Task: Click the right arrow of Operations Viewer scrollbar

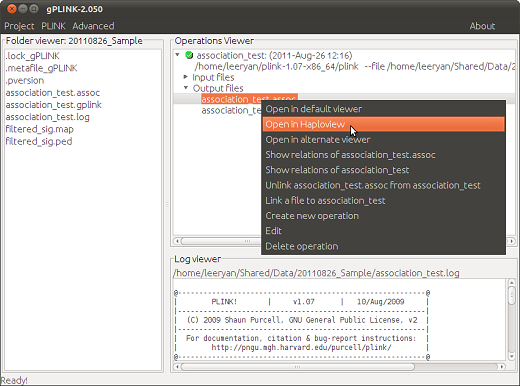Action: coord(511,241)
